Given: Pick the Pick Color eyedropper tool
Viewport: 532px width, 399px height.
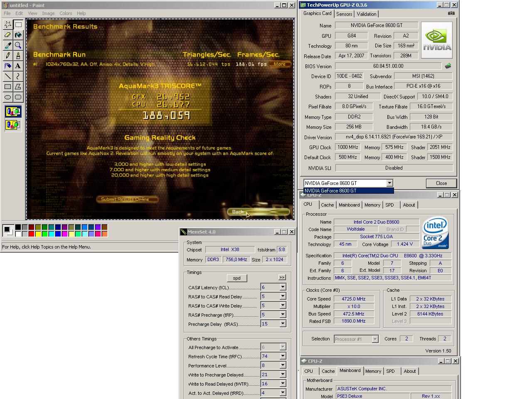Looking at the screenshot, I should click(x=8, y=45).
